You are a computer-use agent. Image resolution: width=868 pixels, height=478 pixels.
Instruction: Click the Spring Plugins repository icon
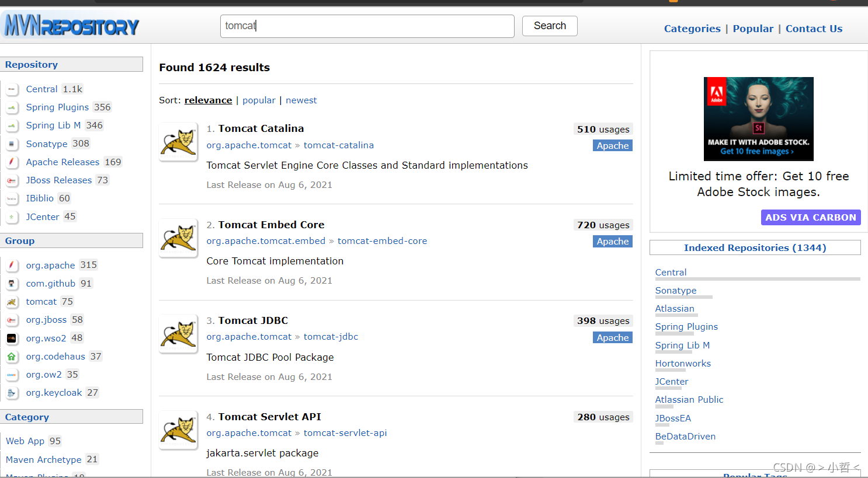[12, 107]
